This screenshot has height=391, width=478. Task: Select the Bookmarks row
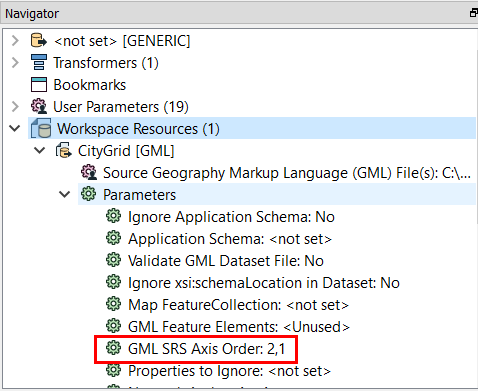click(90, 85)
